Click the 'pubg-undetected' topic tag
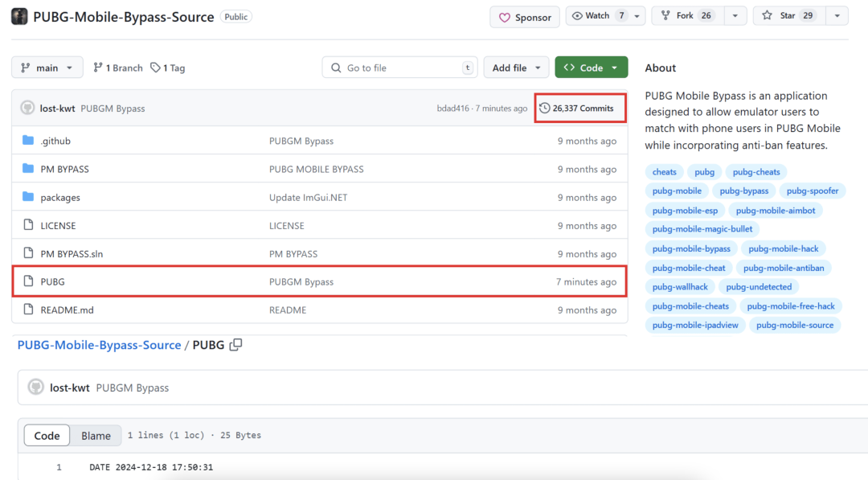The width and height of the screenshot is (868, 480). (x=759, y=287)
